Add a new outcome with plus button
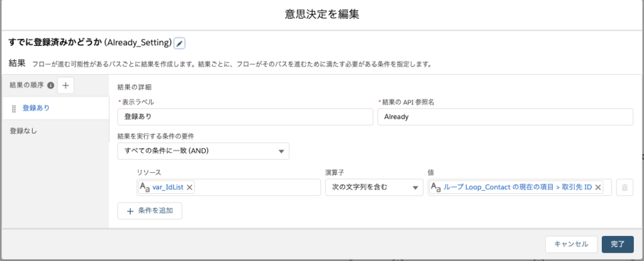Viewport: 644px width, 261px height. [65, 86]
